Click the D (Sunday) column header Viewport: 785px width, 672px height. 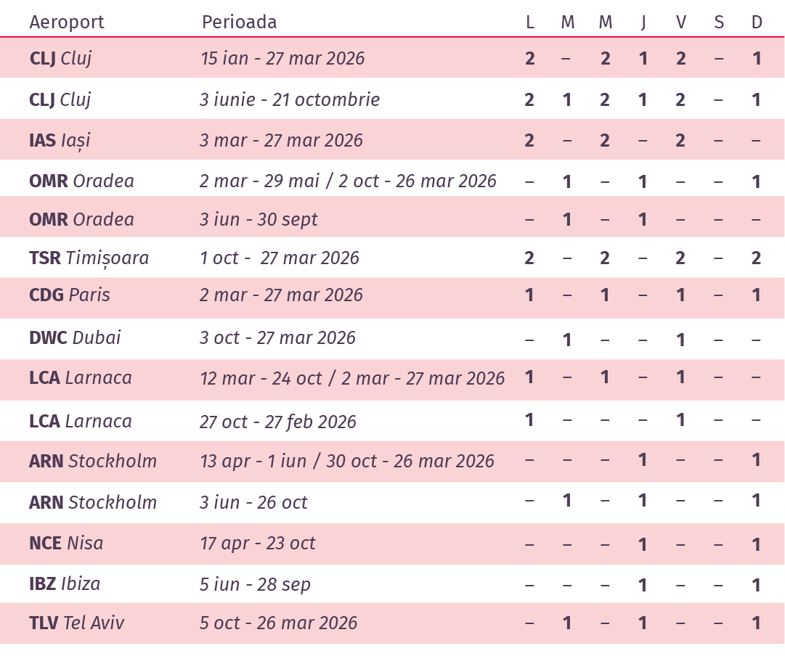tap(757, 22)
